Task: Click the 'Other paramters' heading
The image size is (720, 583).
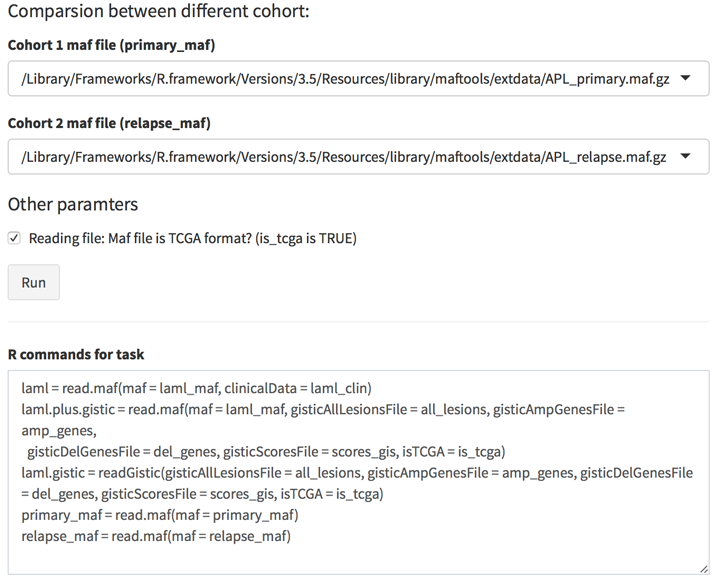Action: coord(73,204)
